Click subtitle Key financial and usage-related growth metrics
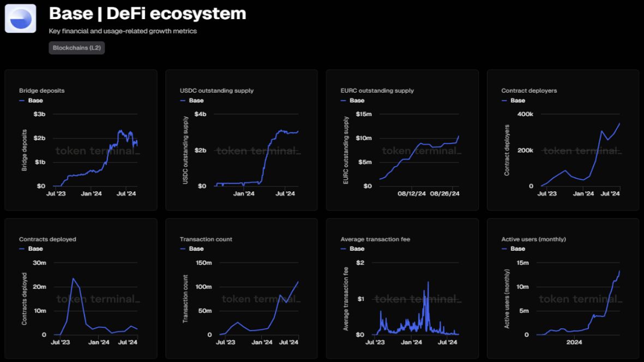 click(x=123, y=31)
